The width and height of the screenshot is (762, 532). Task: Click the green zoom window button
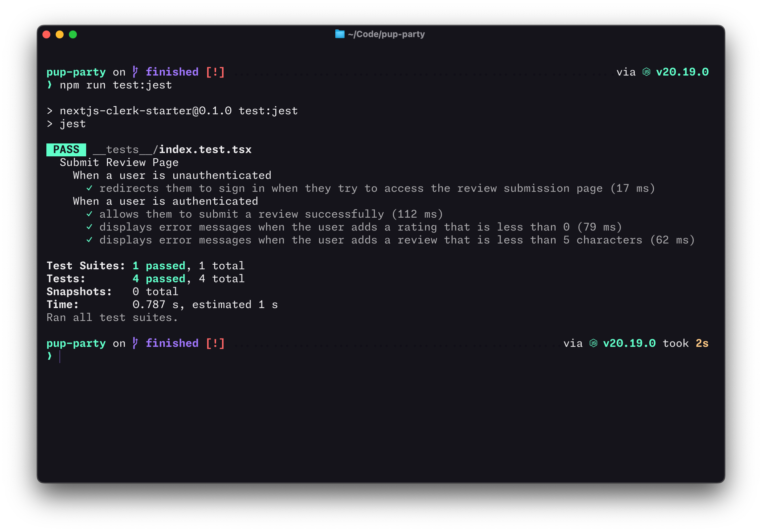pyautogui.click(x=73, y=34)
